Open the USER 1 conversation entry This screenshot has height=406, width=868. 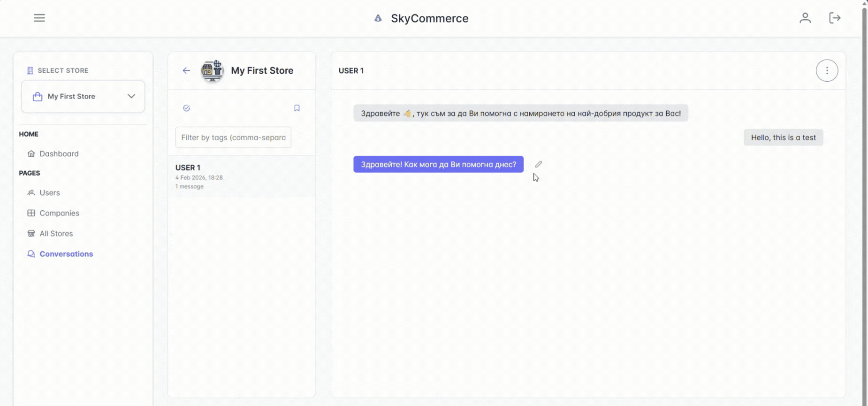[242, 176]
